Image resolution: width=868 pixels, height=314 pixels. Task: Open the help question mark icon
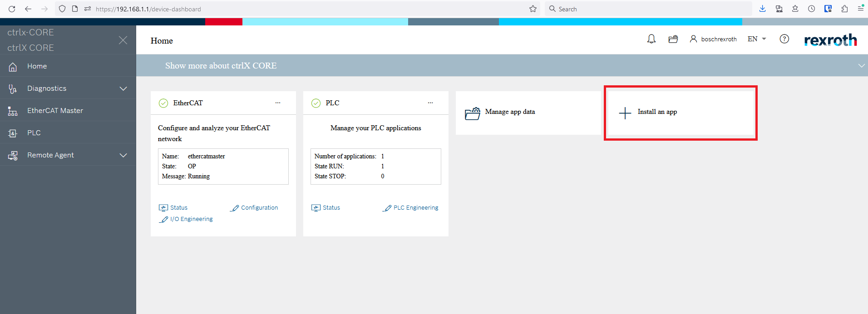pos(784,39)
